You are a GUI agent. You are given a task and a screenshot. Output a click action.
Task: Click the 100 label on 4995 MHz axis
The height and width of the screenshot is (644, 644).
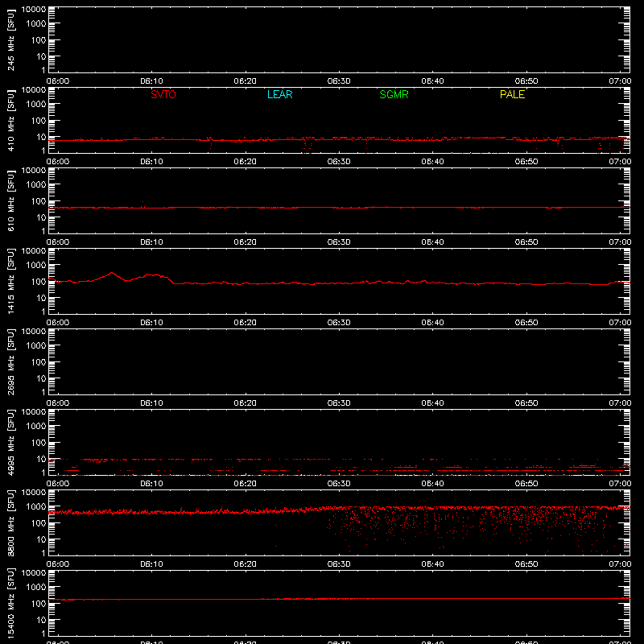coord(39,442)
